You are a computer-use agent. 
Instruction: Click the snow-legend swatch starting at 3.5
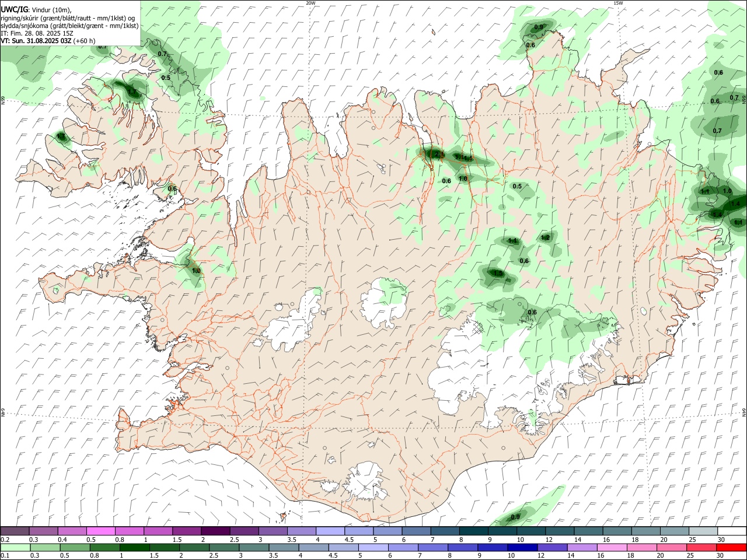point(301,531)
